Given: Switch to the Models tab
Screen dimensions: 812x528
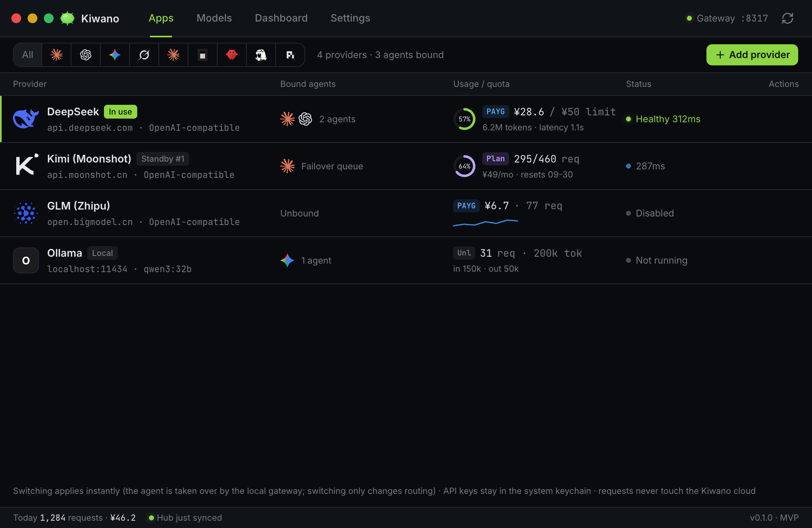Looking at the screenshot, I should coord(214,18).
